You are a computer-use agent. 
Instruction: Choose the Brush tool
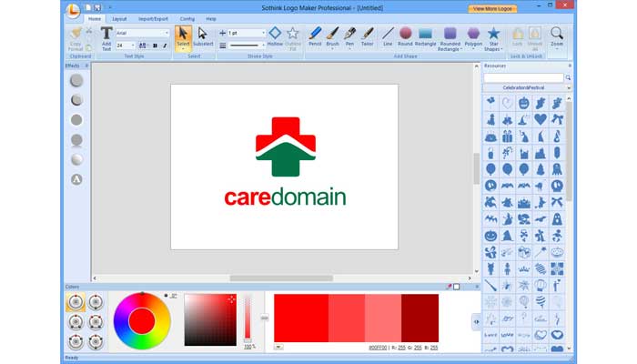point(332,36)
